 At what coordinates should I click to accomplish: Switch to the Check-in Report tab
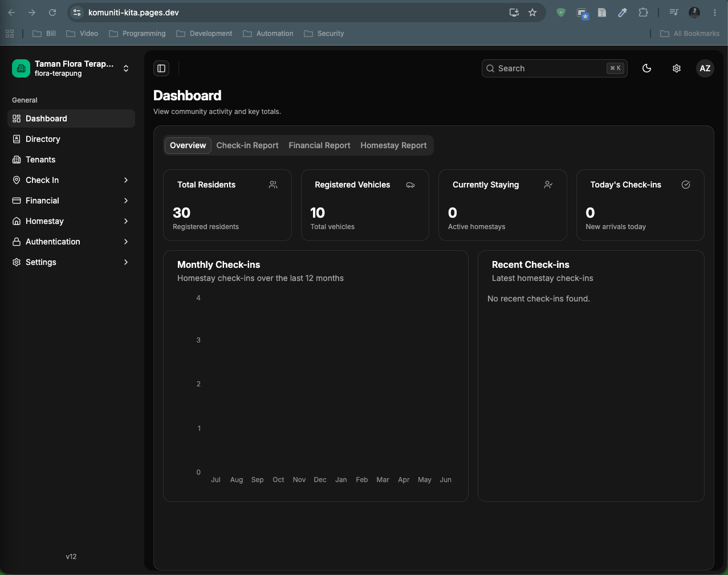tap(247, 145)
